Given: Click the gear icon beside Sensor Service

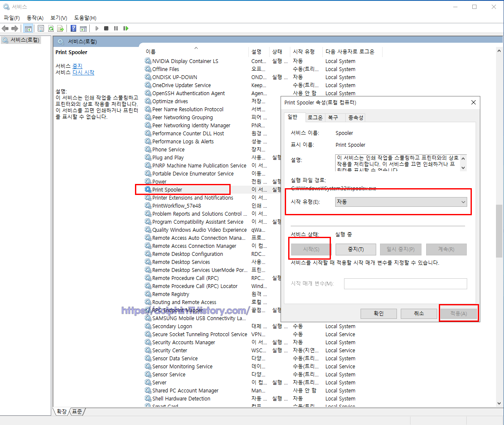Looking at the screenshot, I should coord(148,374).
